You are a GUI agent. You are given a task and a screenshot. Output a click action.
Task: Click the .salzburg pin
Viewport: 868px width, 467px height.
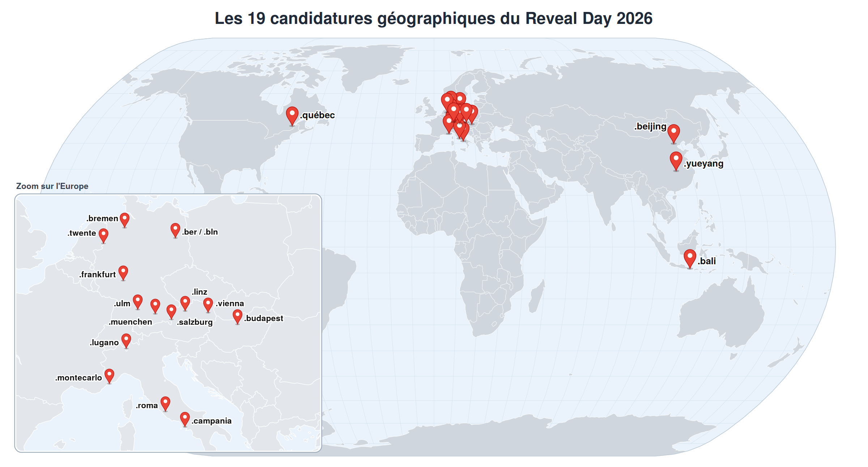pos(171,312)
